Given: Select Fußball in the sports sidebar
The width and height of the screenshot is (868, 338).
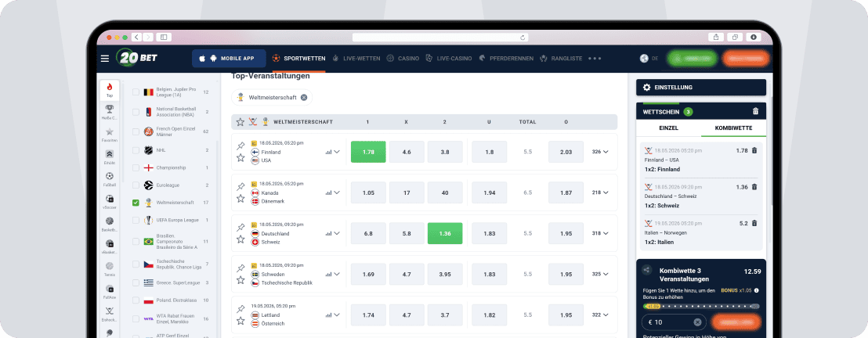Looking at the screenshot, I should (110, 179).
